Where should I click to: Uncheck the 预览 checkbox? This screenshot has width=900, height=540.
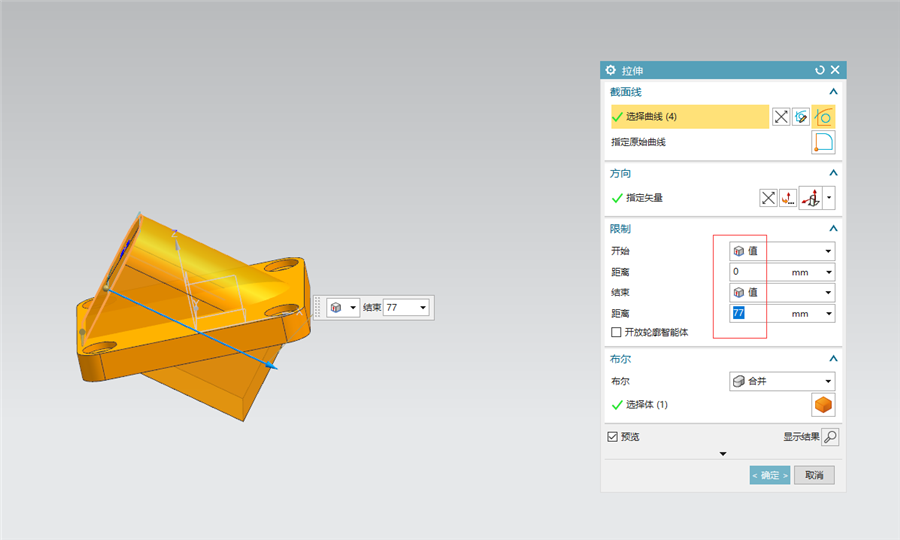tap(612, 437)
